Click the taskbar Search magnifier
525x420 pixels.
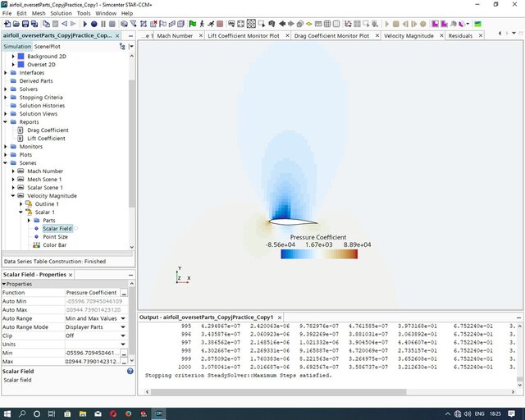tap(22, 413)
